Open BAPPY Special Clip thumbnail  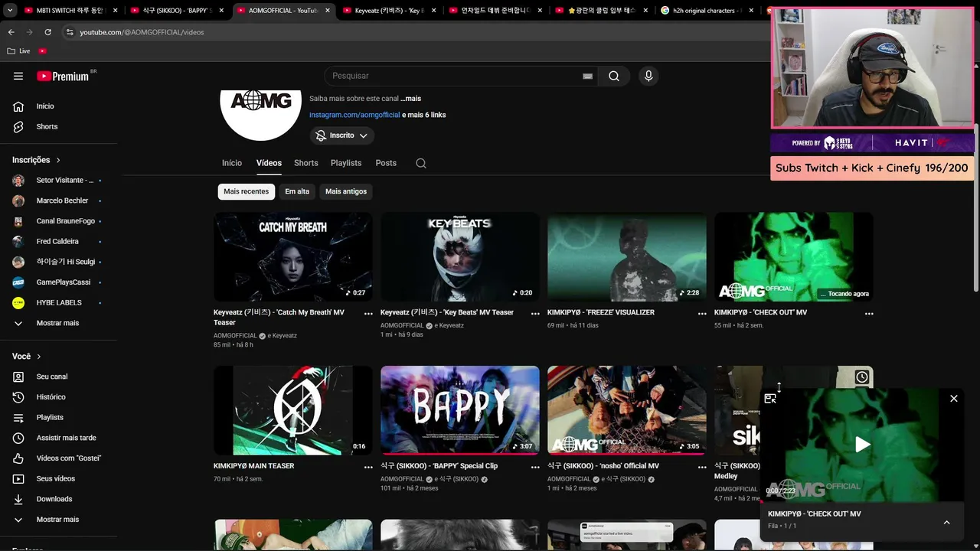click(x=460, y=410)
